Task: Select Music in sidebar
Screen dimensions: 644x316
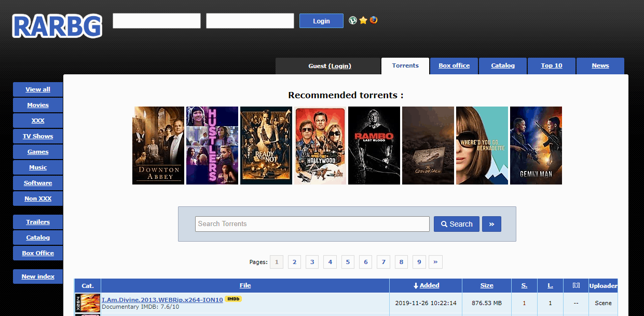Action: click(38, 167)
